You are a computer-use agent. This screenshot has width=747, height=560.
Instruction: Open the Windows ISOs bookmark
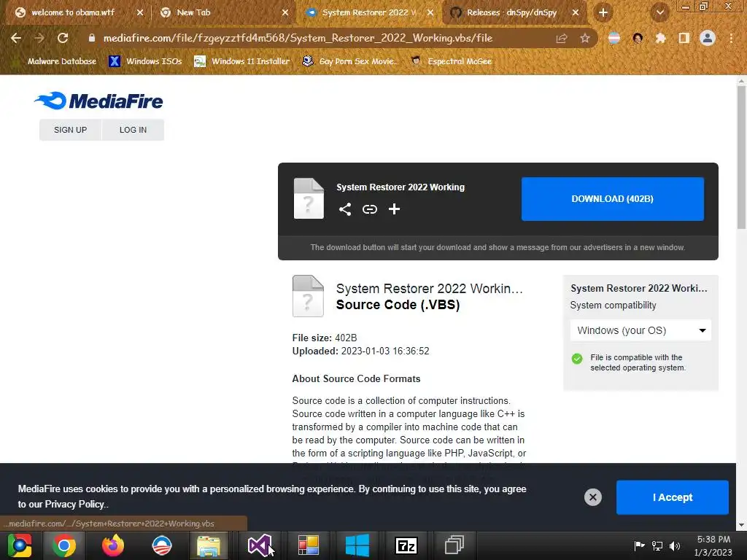point(145,61)
